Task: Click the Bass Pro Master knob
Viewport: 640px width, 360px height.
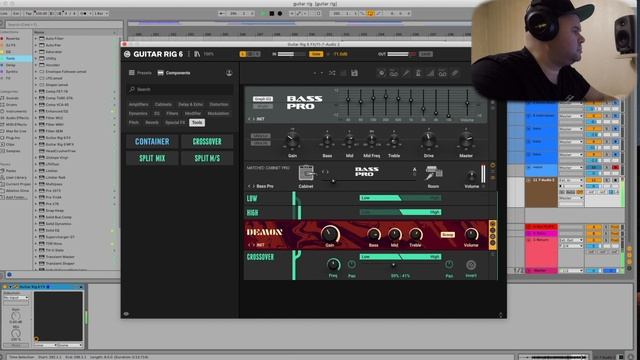Action: point(466,140)
